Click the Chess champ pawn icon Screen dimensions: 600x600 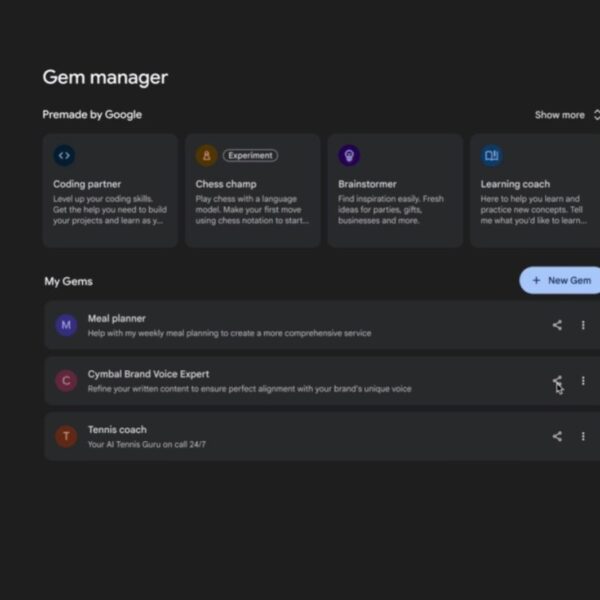tap(206, 155)
